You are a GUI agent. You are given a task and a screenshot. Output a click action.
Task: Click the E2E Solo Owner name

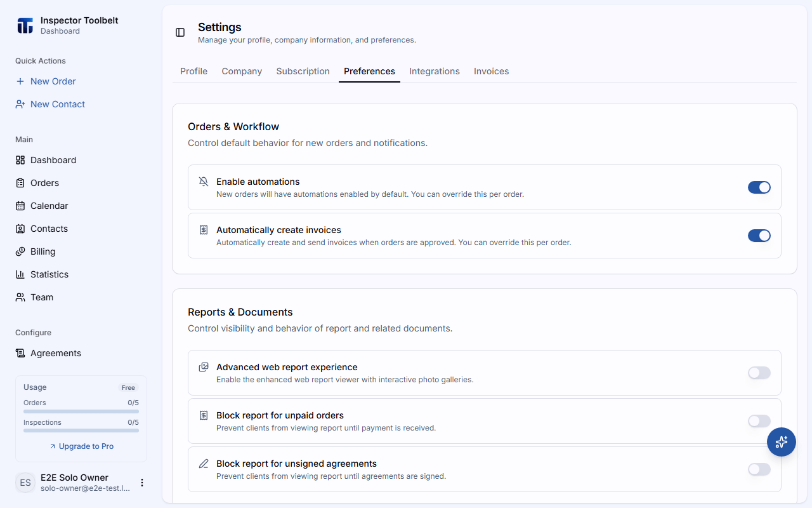click(x=74, y=478)
